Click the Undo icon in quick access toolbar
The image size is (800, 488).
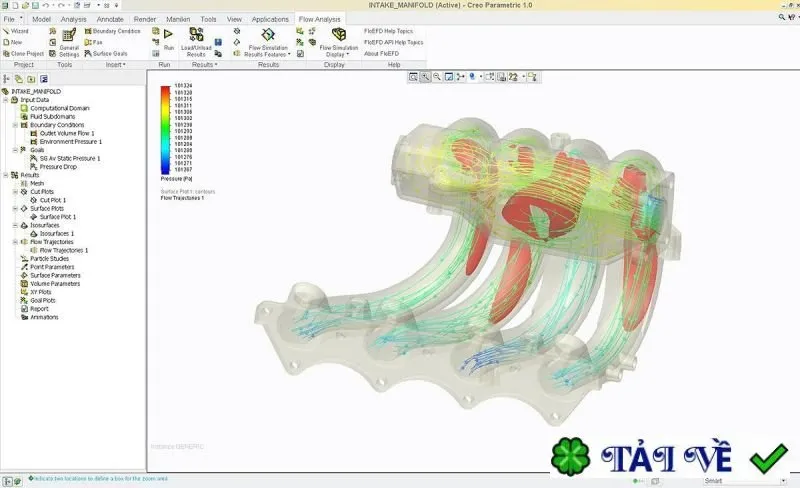pyautogui.click(x=46, y=5)
